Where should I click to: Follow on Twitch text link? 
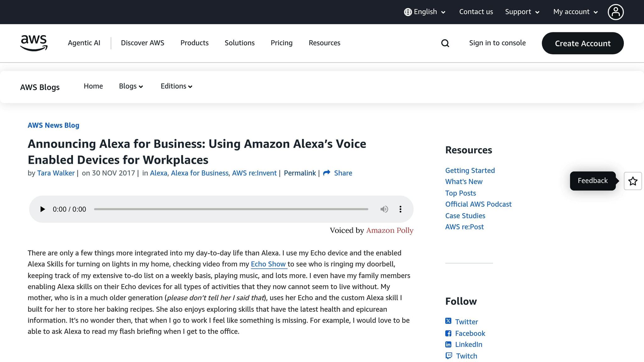(x=467, y=356)
